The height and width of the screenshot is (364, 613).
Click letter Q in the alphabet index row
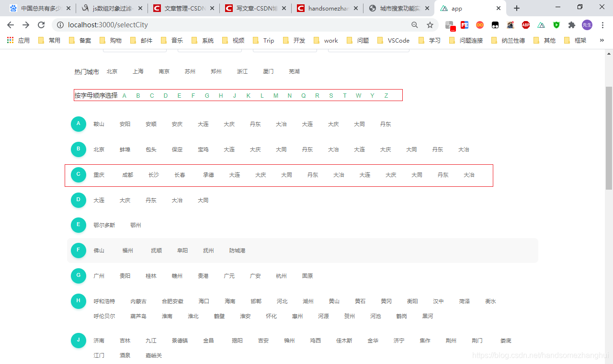[303, 95]
